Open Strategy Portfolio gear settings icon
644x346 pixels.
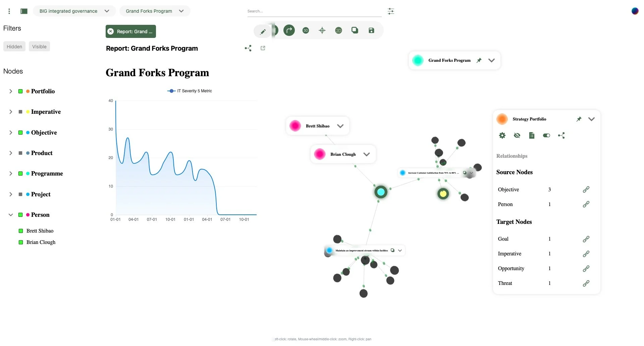502,136
